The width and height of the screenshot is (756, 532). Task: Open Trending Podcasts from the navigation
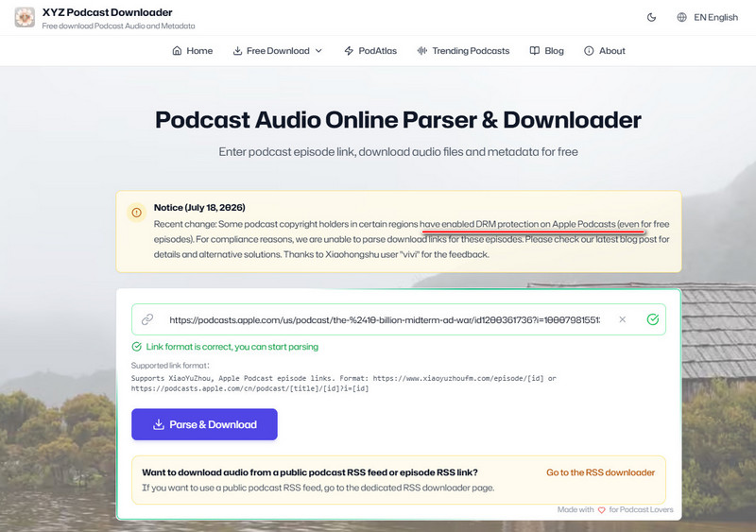click(463, 51)
